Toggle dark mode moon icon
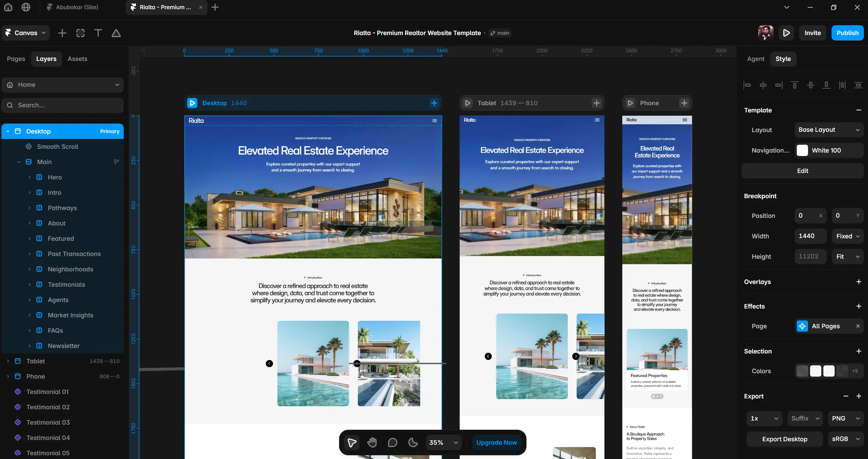Viewport: 868px width, 459px height. pyautogui.click(x=413, y=442)
